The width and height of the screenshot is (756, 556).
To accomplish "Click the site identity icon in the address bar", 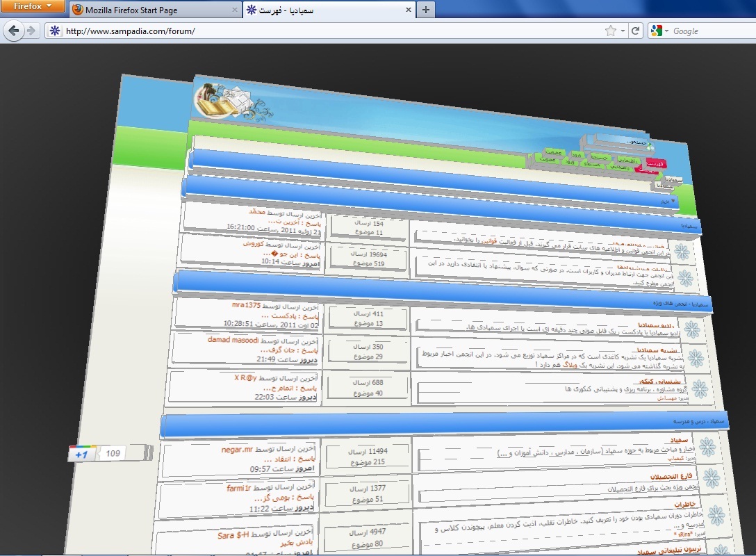I will pyautogui.click(x=55, y=31).
